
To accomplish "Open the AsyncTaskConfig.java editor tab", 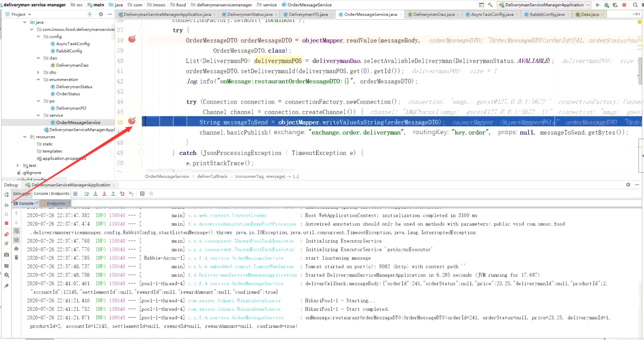I will [492, 14].
